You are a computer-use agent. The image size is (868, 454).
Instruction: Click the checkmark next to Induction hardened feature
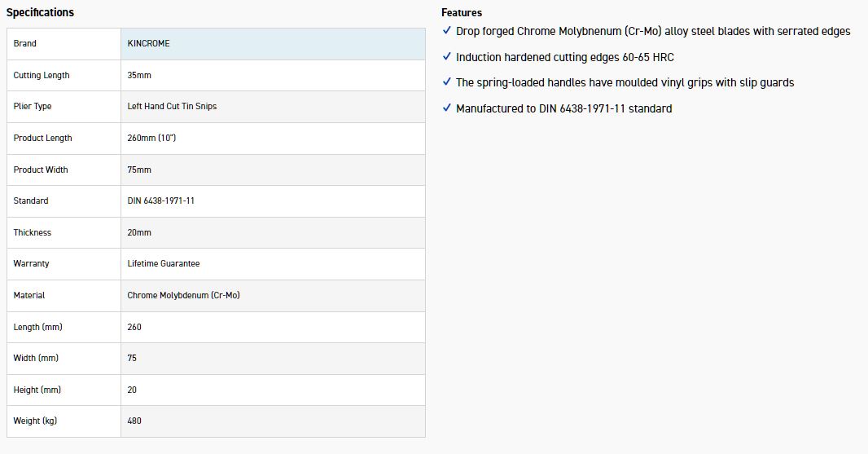pos(446,57)
